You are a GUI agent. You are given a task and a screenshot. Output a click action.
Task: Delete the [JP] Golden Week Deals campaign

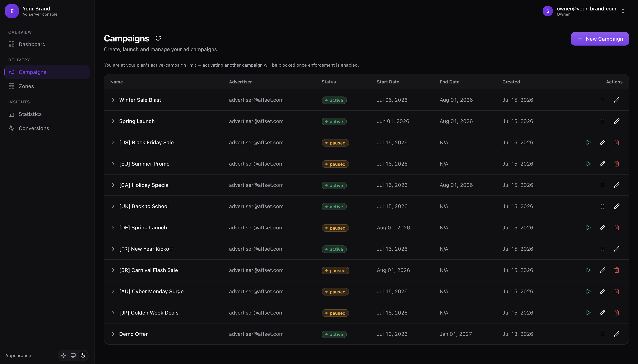(x=617, y=313)
